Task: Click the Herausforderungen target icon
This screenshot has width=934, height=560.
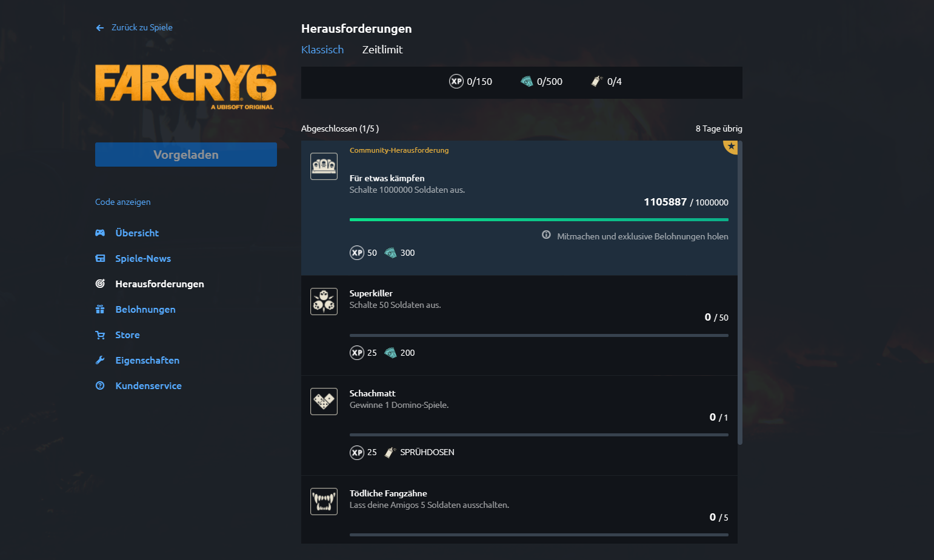Action: pyautogui.click(x=99, y=284)
